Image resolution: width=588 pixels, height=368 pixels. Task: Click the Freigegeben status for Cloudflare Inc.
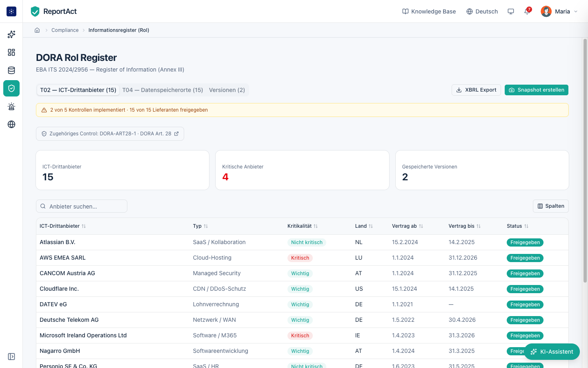pos(525,289)
